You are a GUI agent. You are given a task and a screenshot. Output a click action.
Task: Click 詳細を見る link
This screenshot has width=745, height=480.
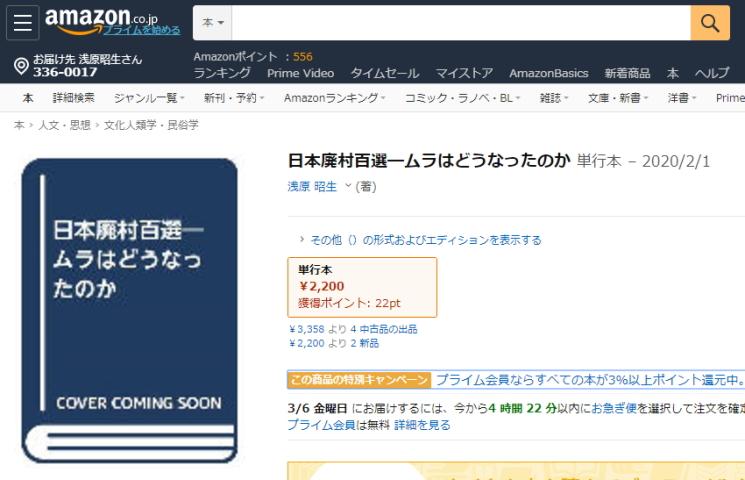(x=422, y=425)
